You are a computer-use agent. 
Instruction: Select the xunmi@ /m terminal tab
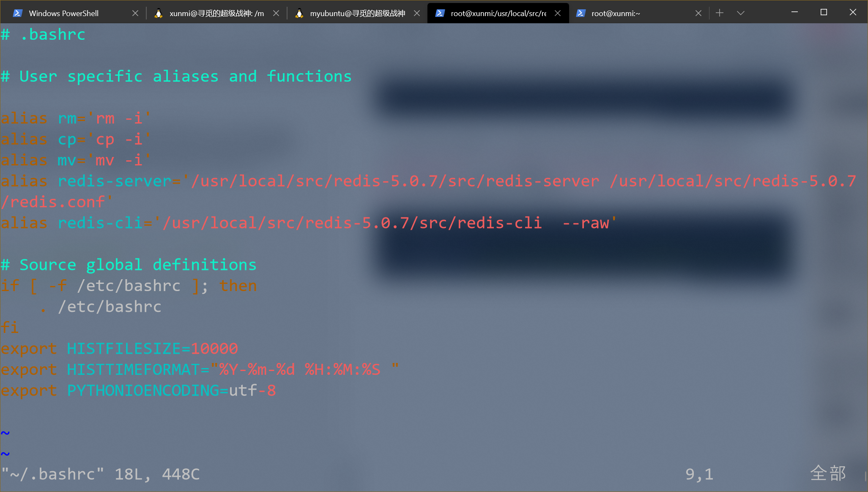(216, 13)
